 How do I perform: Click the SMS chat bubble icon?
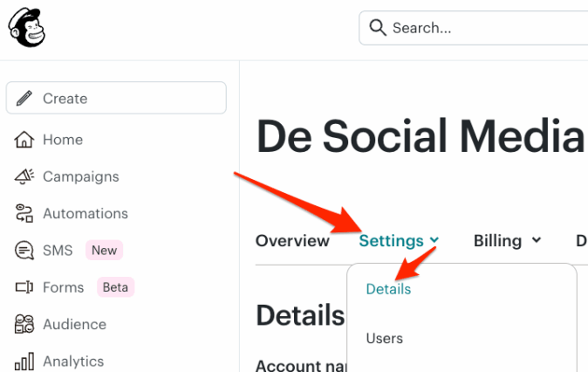tap(25, 251)
